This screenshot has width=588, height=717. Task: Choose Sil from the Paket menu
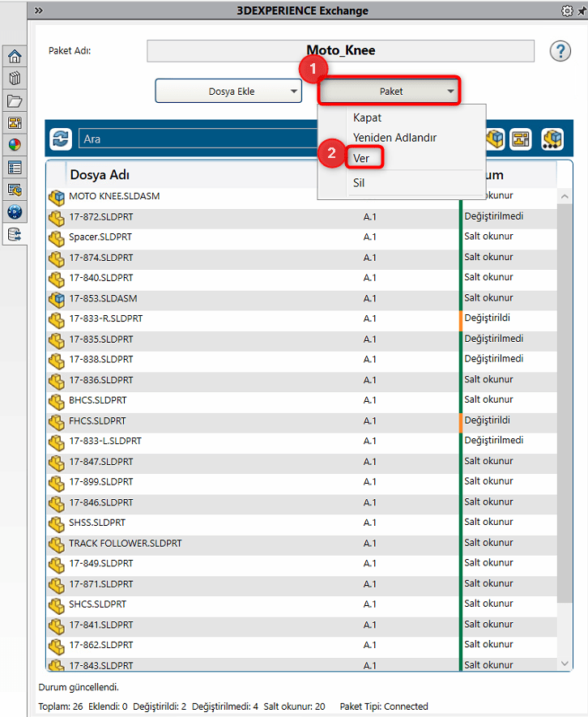tap(359, 183)
